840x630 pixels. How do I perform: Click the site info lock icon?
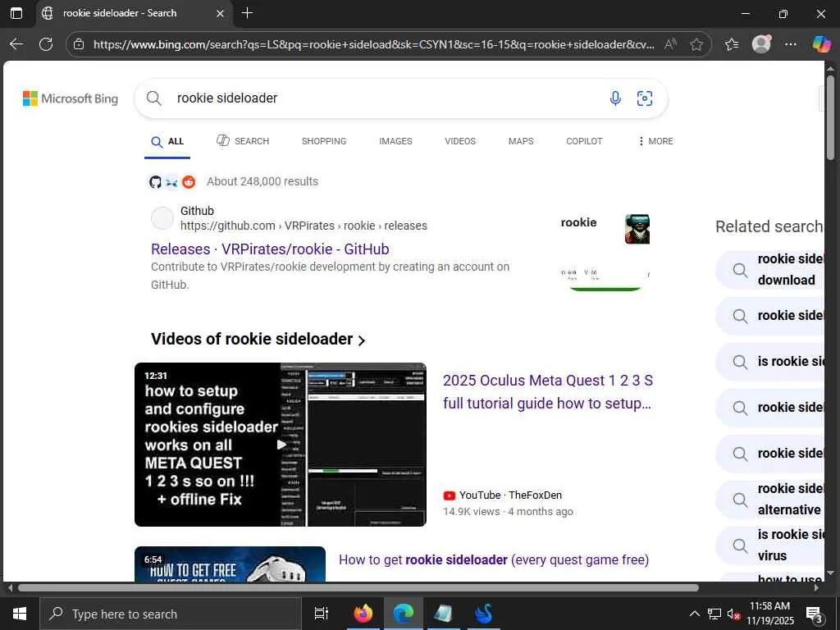[x=79, y=44]
